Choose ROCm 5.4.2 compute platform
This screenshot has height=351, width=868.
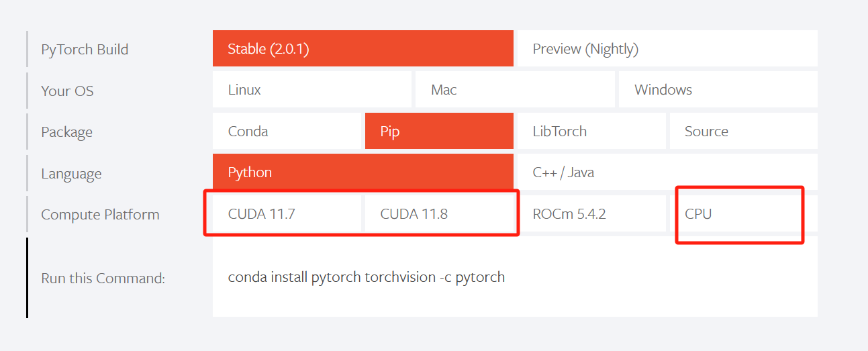click(x=591, y=214)
